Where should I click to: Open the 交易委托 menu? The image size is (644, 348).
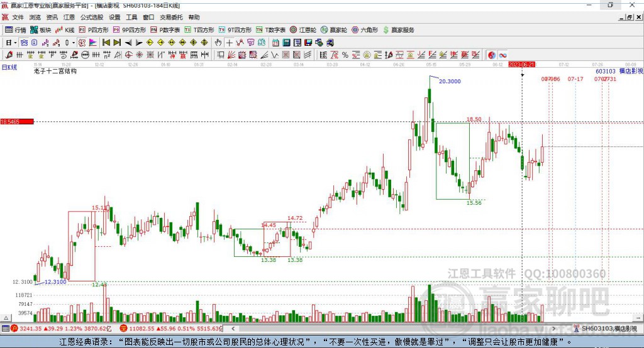171,17
